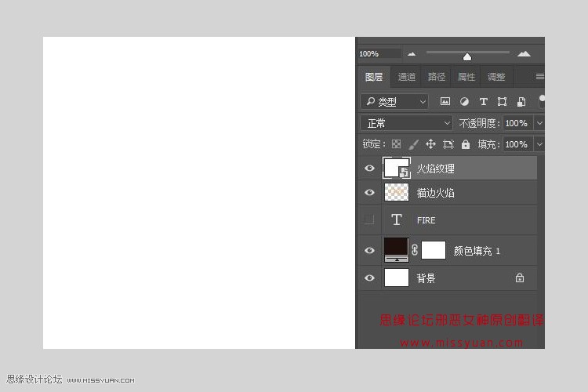Click 颜色填充 1 dark color swatch thumbnail
Screen dimensions: 588x392
pos(397,250)
